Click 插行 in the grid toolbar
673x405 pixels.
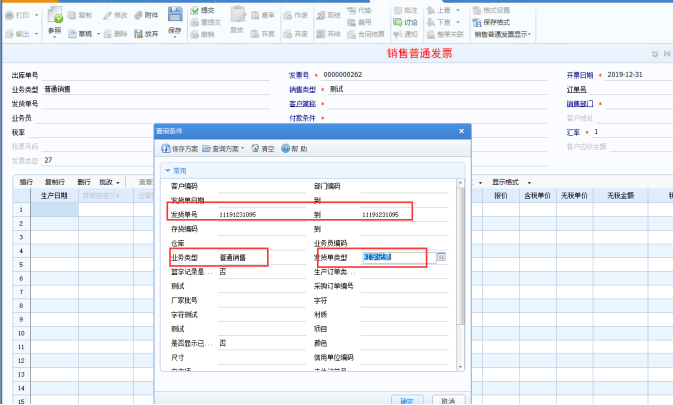tap(26, 182)
